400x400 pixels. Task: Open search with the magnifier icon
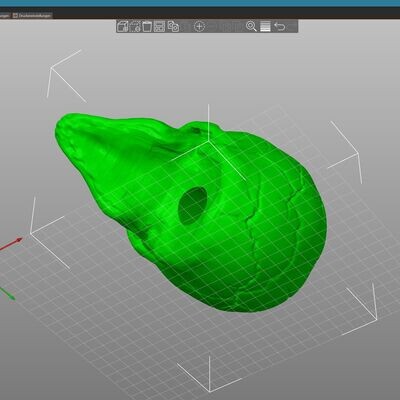point(251,26)
